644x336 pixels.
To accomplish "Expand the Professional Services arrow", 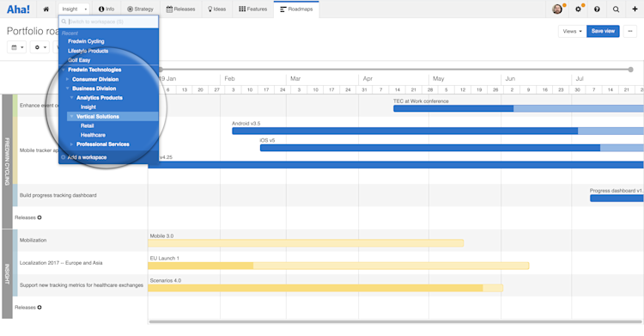I will [x=72, y=144].
